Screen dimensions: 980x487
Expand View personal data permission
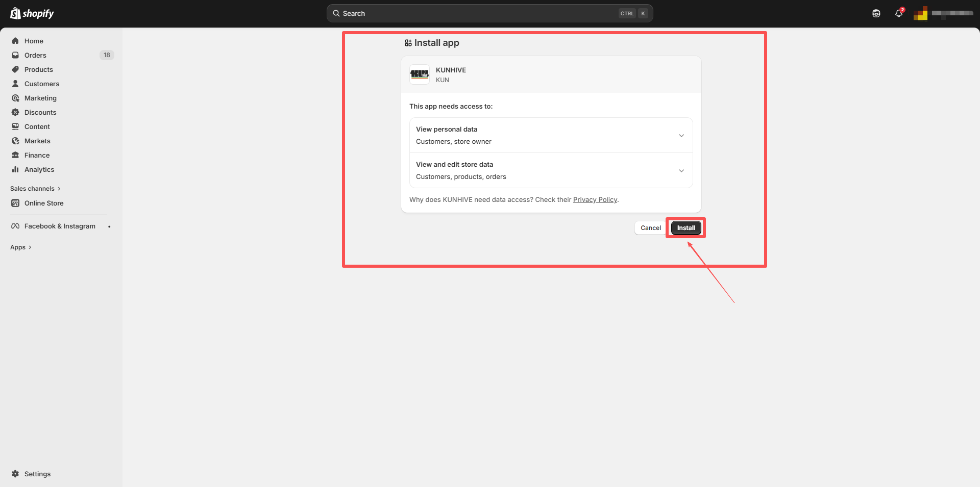(x=681, y=136)
